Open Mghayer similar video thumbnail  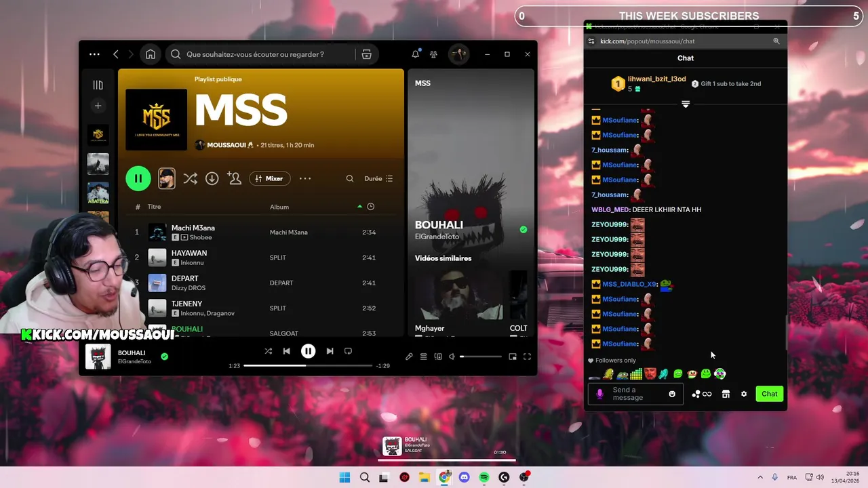[x=459, y=295]
